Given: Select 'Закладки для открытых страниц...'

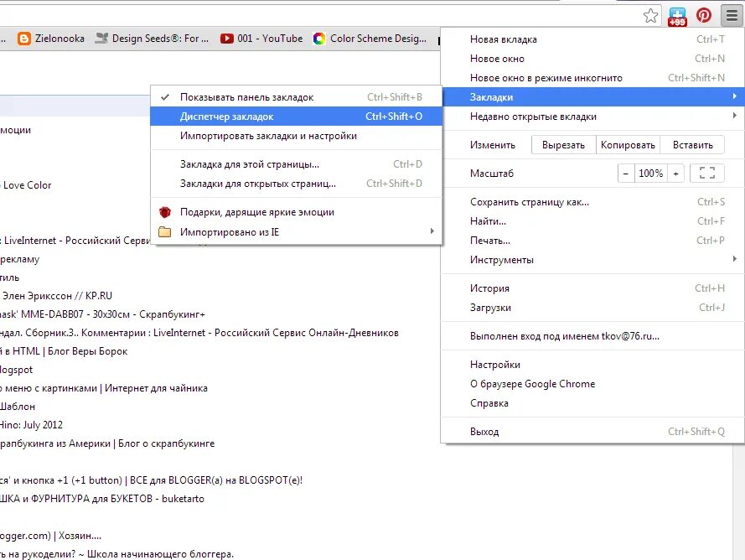Looking at the screenshot, I should pyautogui.click(x=296, y=184).
